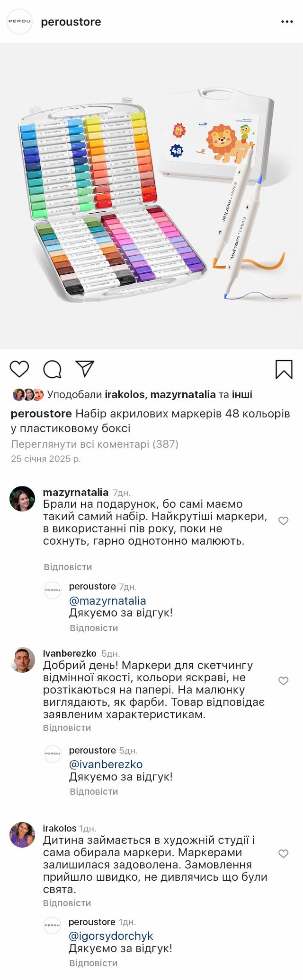This screenshot has height=980, width=303.
Task: Open comments with the speech bubble icon
Action: (x=52, y=369)
